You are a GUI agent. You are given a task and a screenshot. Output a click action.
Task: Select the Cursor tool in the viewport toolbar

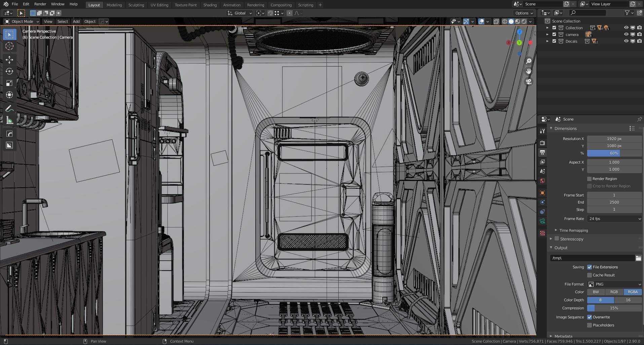pyautogui.click(x=9, y=46)
